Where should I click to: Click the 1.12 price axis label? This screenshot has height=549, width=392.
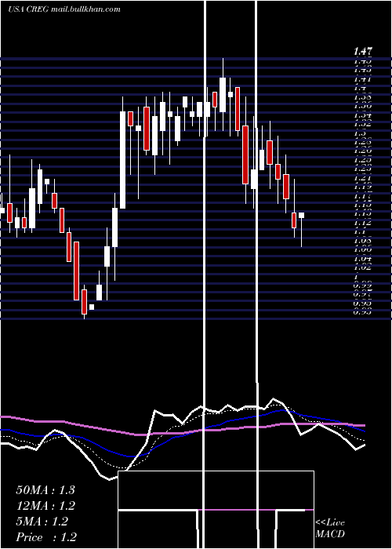(362, 222)
